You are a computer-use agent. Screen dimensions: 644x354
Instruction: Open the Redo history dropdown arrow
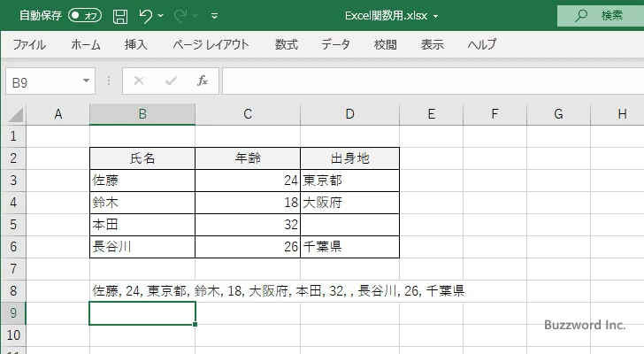pyautogui.click(x=195, y=16)
